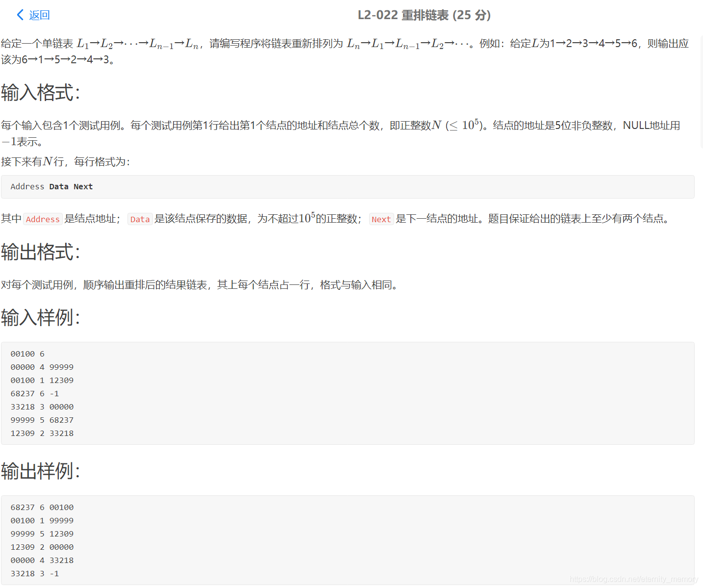
Task: Click the bolded Data label in format box
Action: pos(58,186)
